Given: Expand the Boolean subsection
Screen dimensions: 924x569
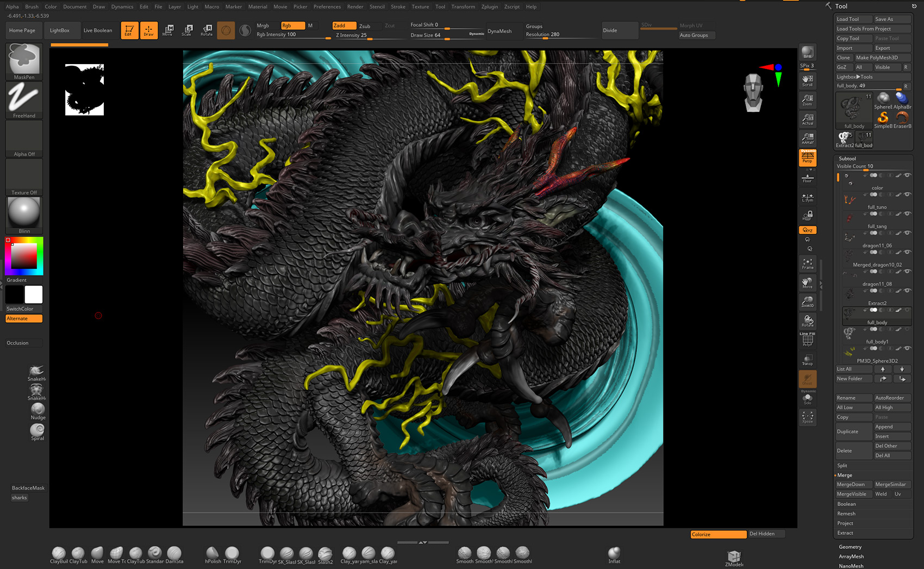Looking at the screenshot, I should 846,504.
